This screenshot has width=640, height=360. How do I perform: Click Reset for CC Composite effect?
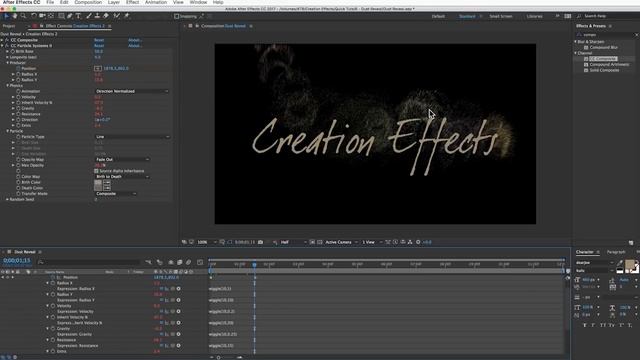(99, 40)
